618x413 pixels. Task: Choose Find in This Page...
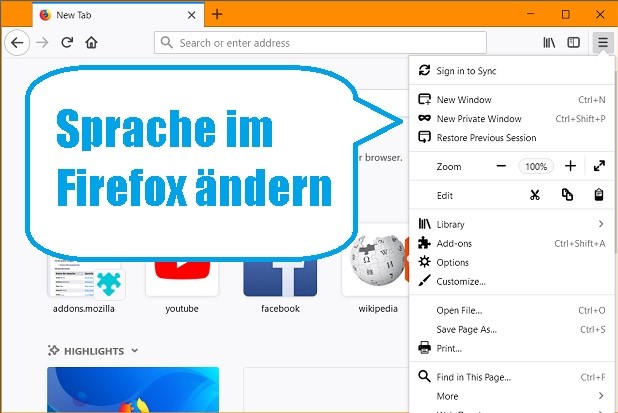coord(512,377)
